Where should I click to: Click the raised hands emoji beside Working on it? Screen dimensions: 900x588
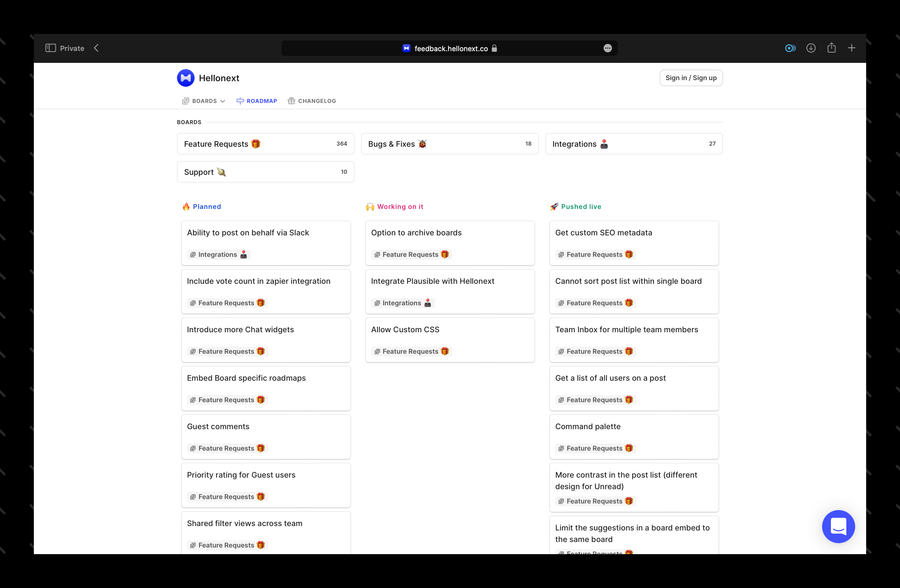370,206
